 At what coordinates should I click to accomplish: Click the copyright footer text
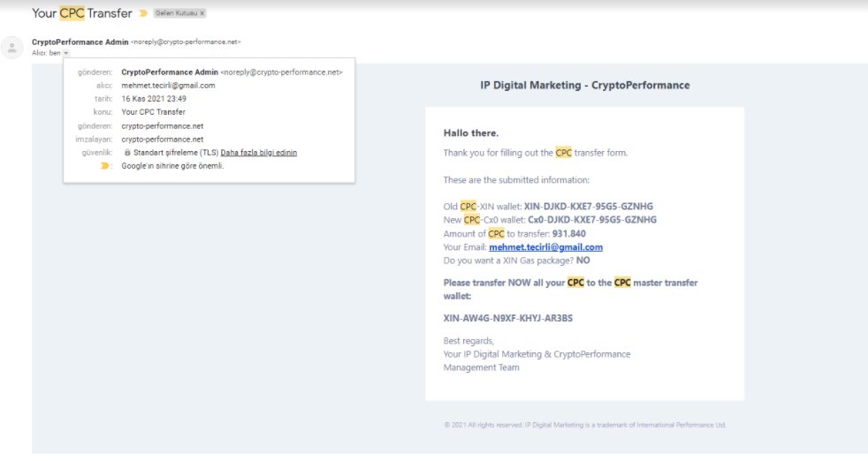coord(584,425)
